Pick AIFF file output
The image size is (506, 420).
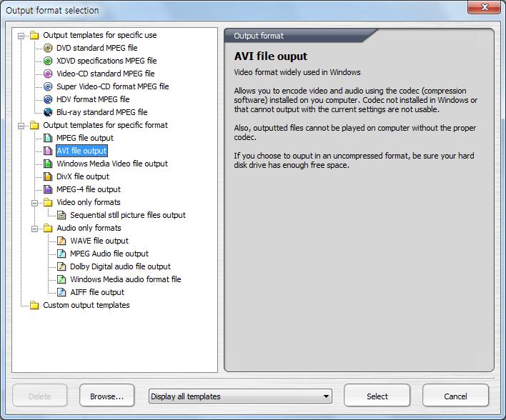point(97,292)
